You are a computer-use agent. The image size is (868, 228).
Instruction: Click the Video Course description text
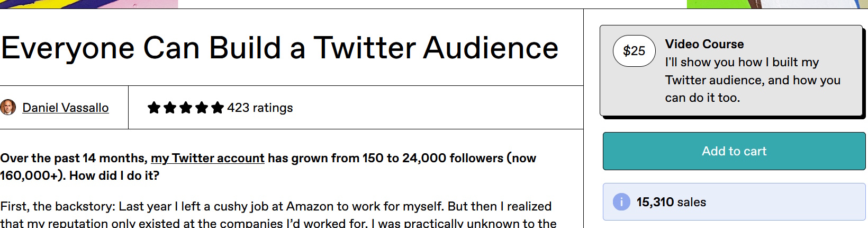point(752,80)
